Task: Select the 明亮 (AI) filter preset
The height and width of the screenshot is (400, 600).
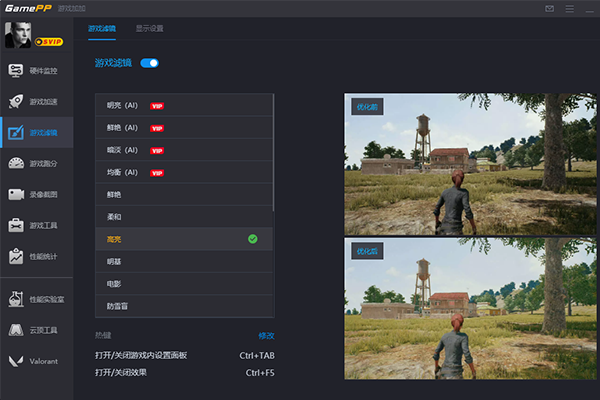Action: (x=184, y=105)
